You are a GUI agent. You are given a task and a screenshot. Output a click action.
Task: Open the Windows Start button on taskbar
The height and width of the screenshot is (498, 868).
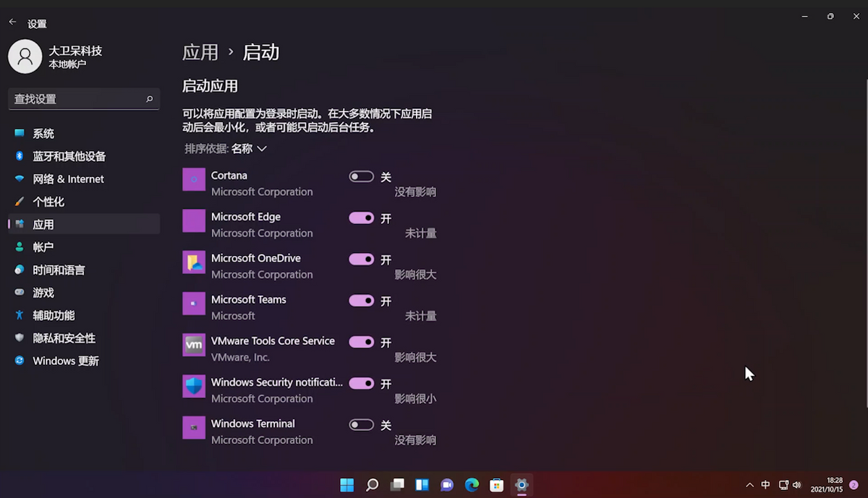[347, 484]
